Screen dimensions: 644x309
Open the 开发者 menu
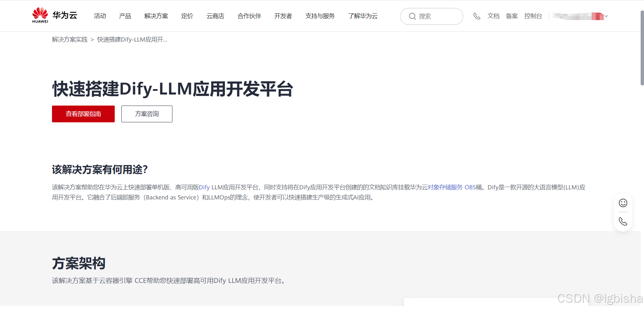283,16
